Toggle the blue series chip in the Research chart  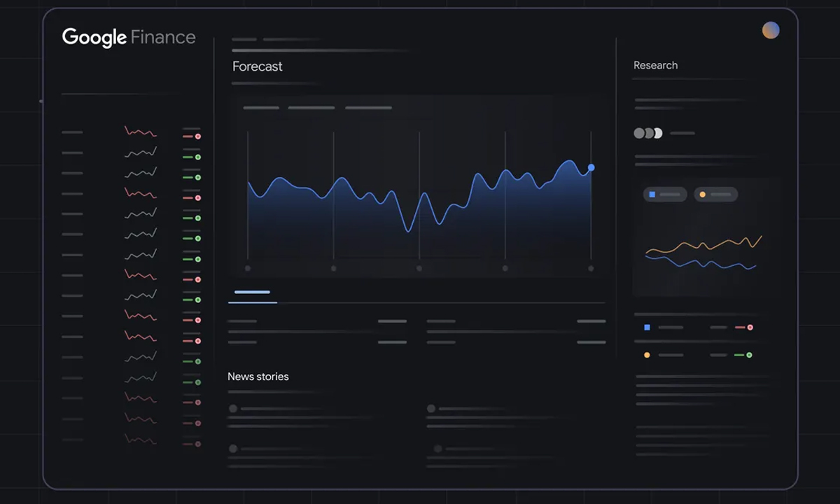click(665, 195)
